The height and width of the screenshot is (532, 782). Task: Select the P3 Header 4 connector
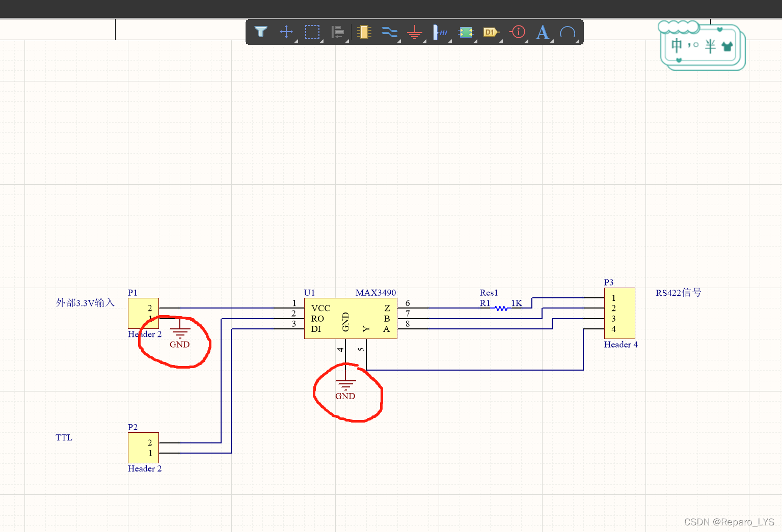[619, 313]
